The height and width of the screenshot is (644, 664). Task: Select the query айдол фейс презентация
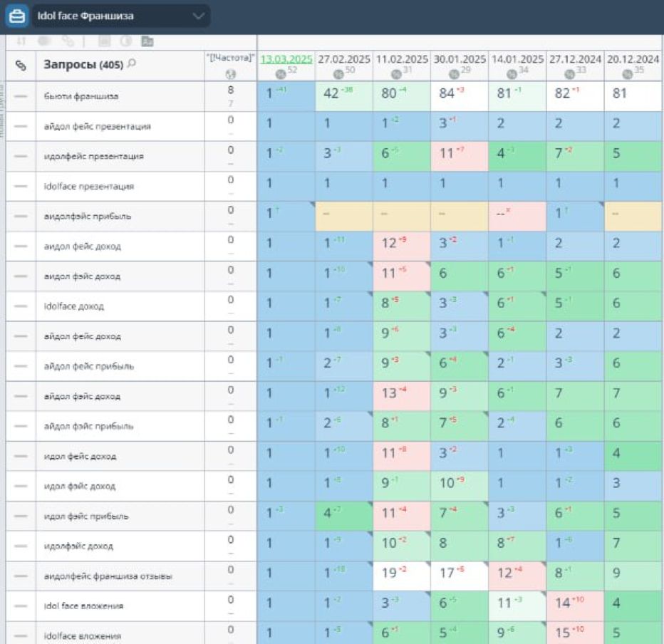tap(98, 126)
